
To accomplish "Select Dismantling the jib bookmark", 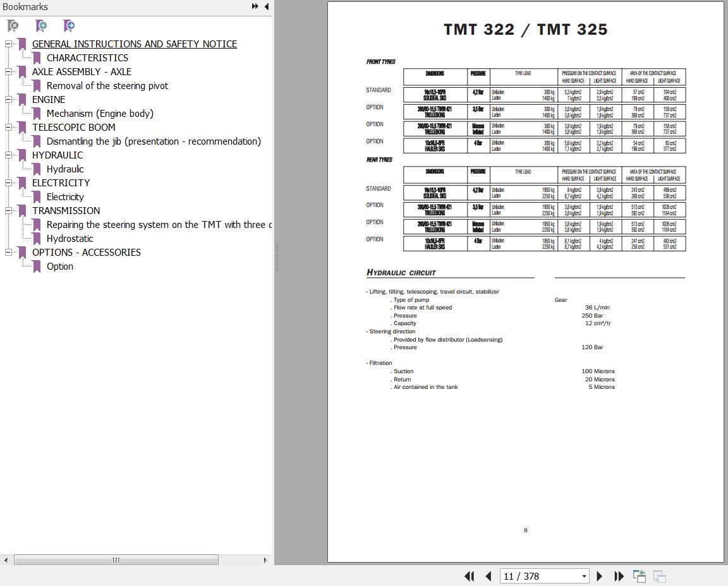I will tap(154, 141).
